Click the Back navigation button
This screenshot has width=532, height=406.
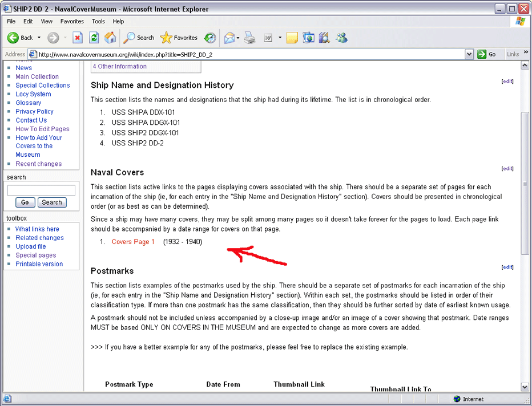pyautogui.click(x=20, y=38)
